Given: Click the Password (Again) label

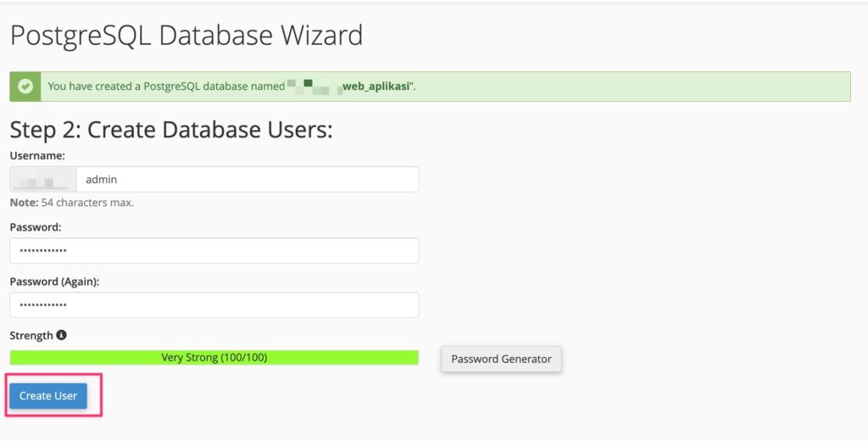Looking at the screenshot, I should coord(54,282).
